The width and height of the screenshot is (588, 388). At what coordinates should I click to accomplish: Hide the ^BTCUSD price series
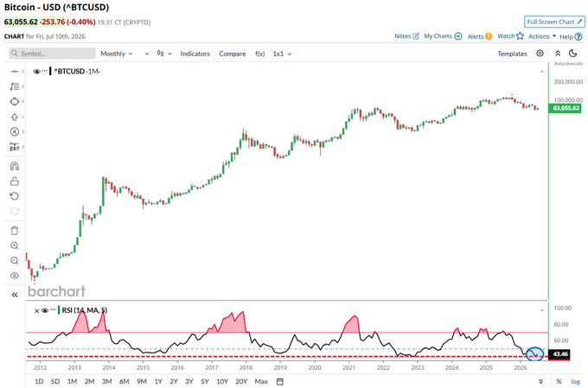pyautogui.click(x=36, y=71)
